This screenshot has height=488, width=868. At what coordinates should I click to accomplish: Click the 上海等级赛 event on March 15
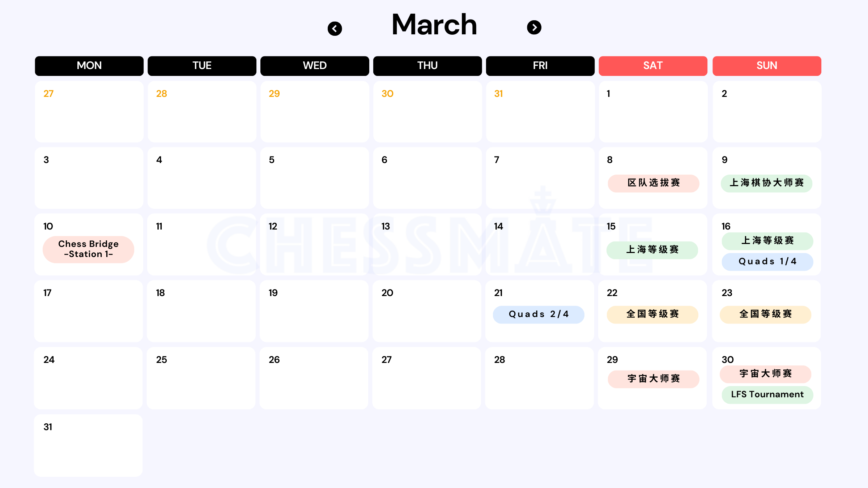click(652, 250)
